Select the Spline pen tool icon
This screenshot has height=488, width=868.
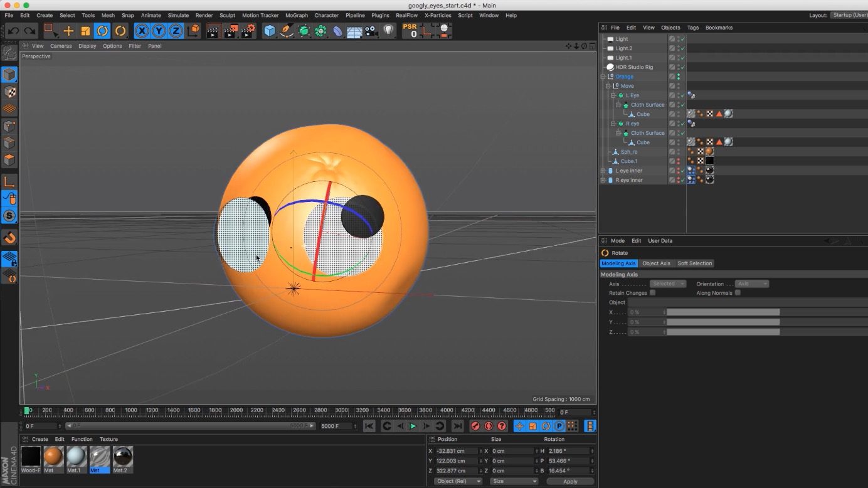(x=287, y=31)
